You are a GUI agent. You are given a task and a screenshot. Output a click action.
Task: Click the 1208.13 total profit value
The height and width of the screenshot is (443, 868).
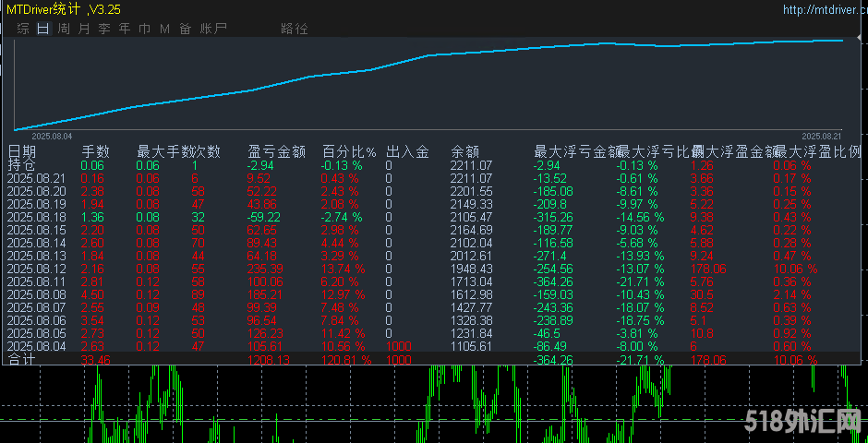(267, 360)
